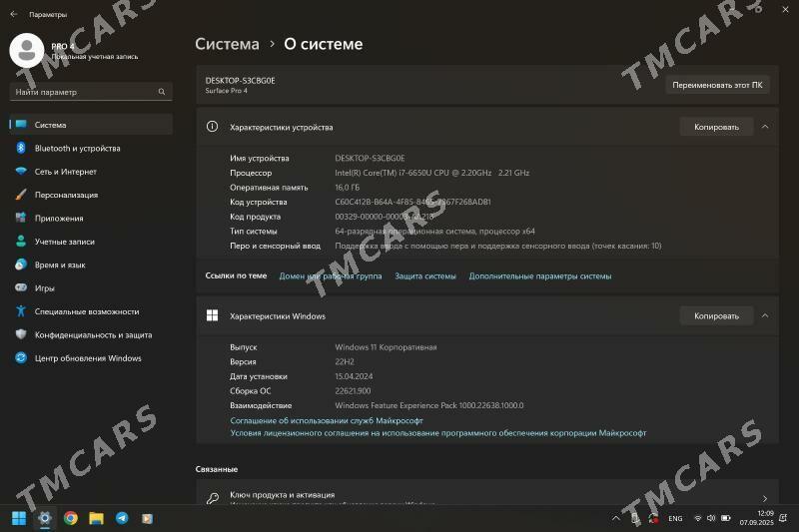Expand Ключ продукта и активация
The image size is (799, 532).
764,498
